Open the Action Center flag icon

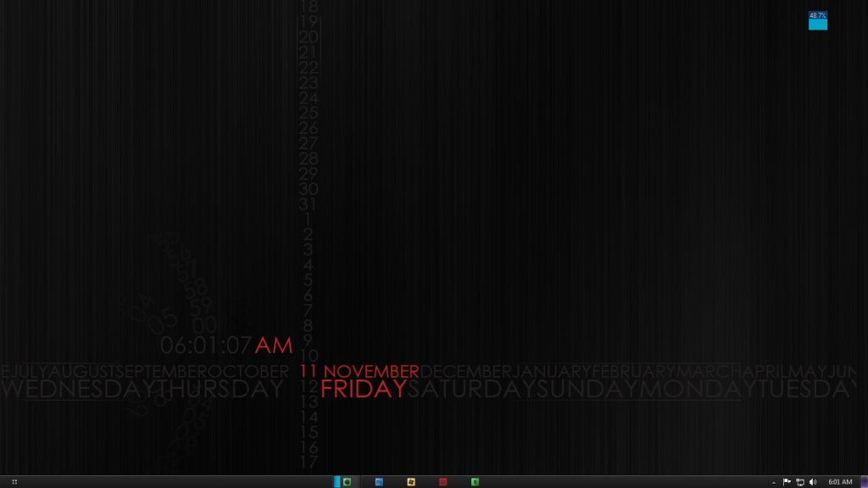787,481
